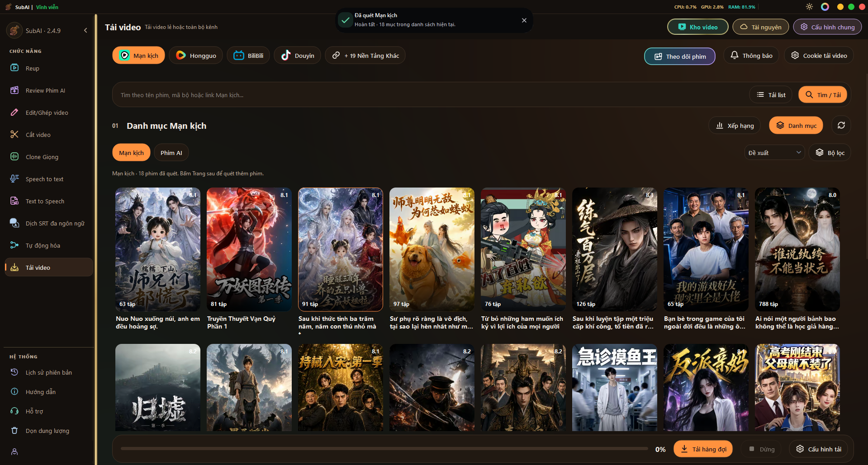Open Dịch SRT đa ngôn ngữ

(x=48, y=223)
